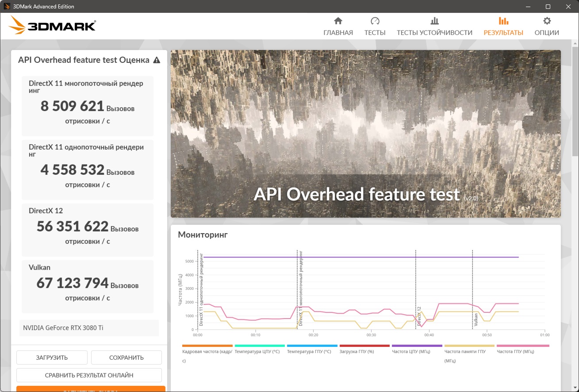
Task: Click the Vulkan marker in chart
Action: tap(476, 320)
